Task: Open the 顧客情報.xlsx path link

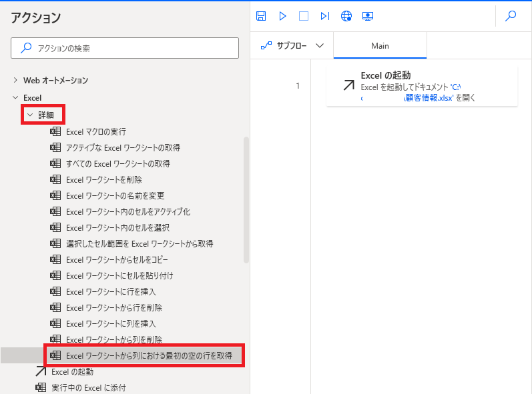Action: pyautogui.click(x=429, y=98)
